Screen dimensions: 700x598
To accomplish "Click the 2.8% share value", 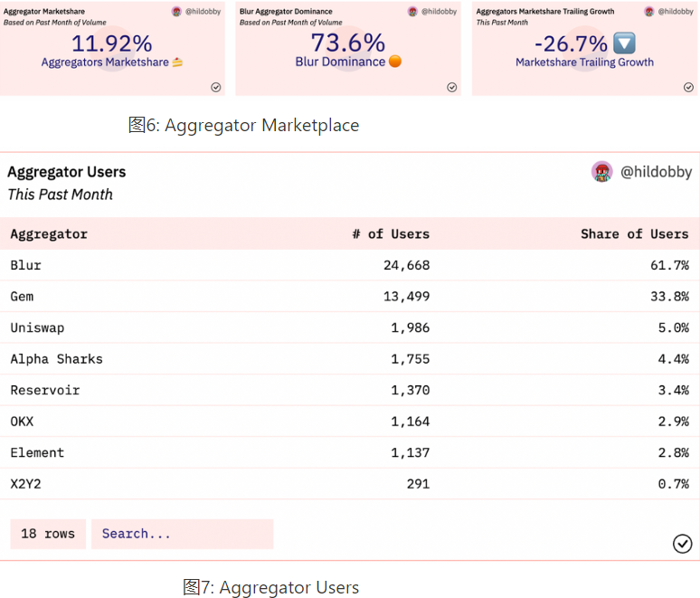I will (x=674, y=453).
